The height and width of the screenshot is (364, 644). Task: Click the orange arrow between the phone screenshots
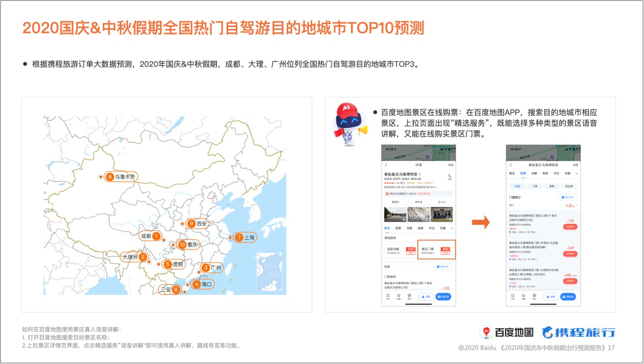point(481,222)
